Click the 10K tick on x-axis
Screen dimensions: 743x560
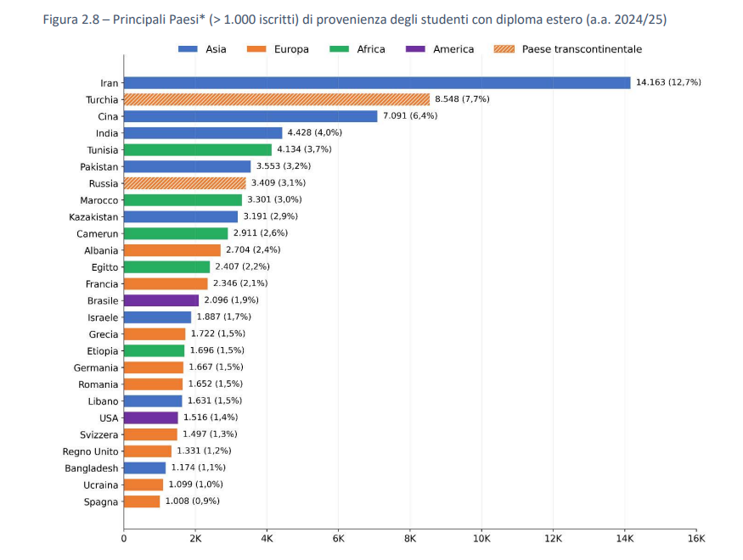(x=481, y=539)
